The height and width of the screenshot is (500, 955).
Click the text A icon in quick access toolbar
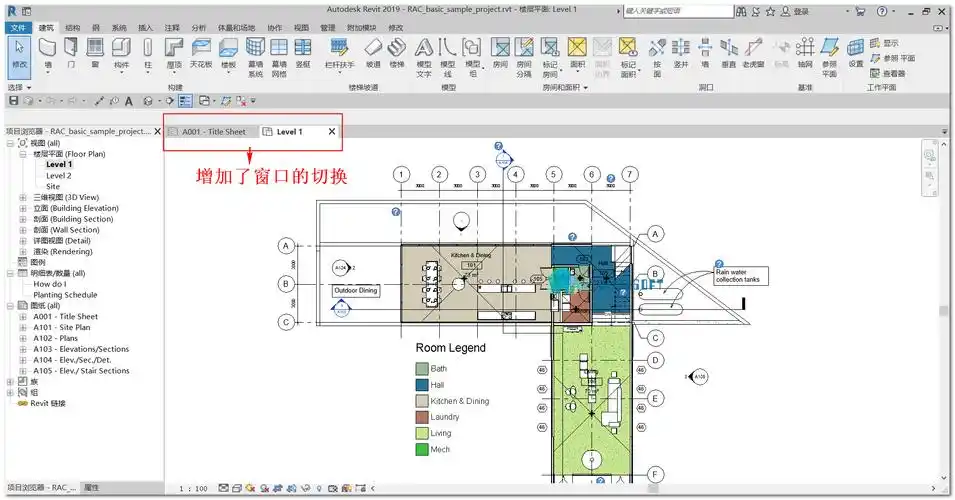[x=129, y=101]
